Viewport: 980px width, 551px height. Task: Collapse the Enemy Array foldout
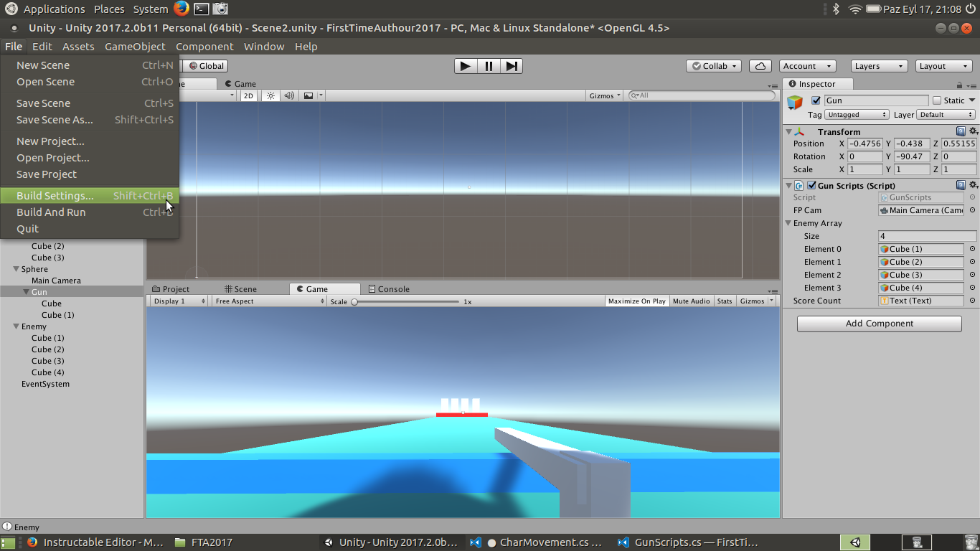click(789, 223)
